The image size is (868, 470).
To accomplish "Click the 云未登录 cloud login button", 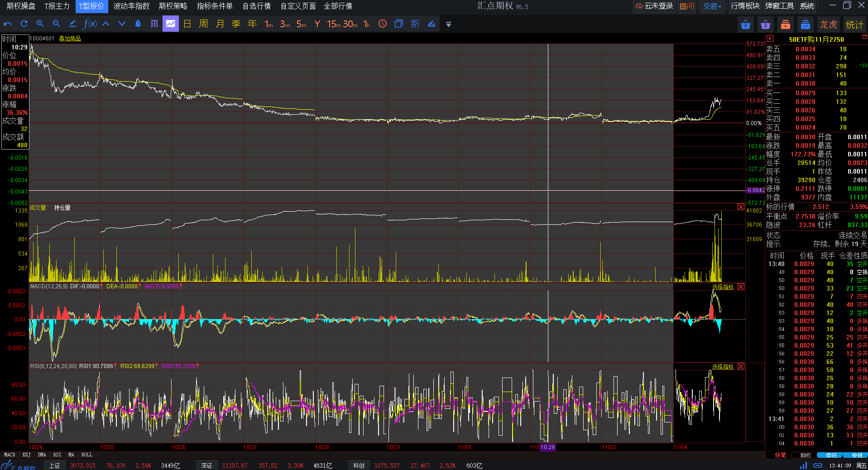I will click(x=654, y=6).
